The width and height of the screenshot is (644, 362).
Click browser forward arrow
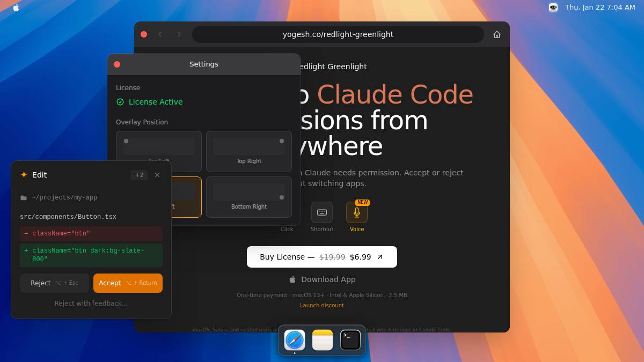tap(179, 34)
